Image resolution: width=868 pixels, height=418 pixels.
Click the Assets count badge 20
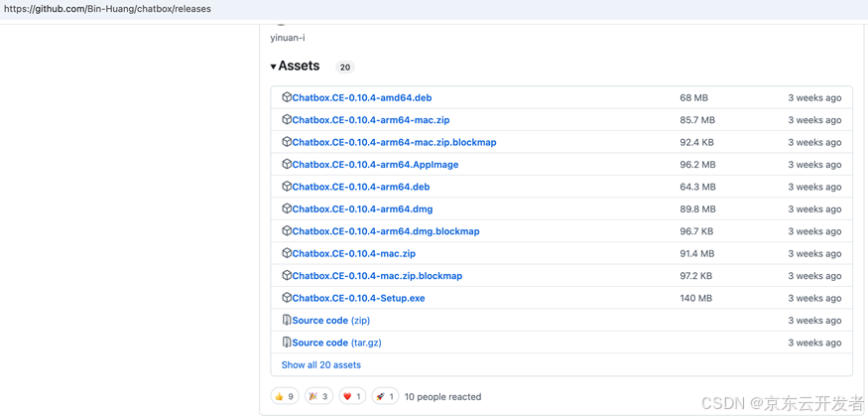click(x=345, y=68)
